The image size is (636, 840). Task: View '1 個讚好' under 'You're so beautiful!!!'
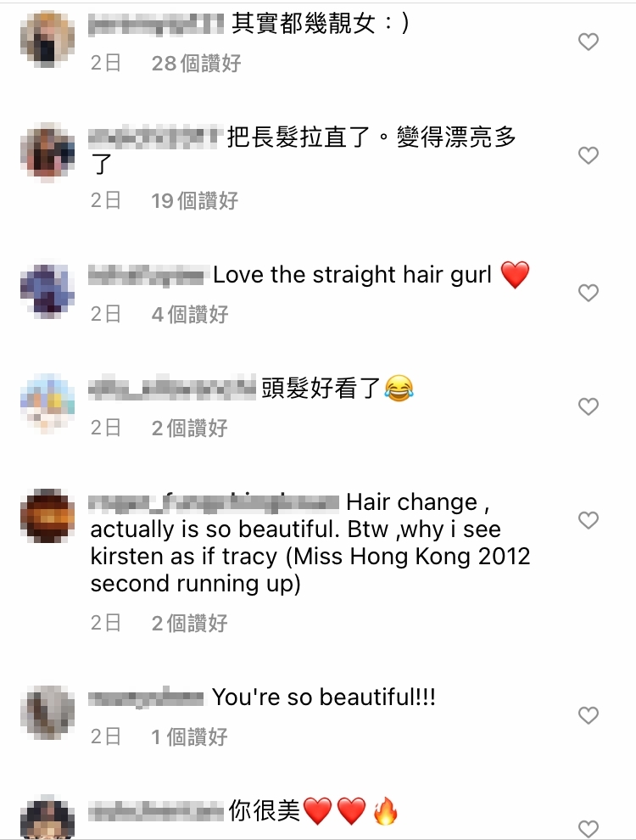pos(189,737)
